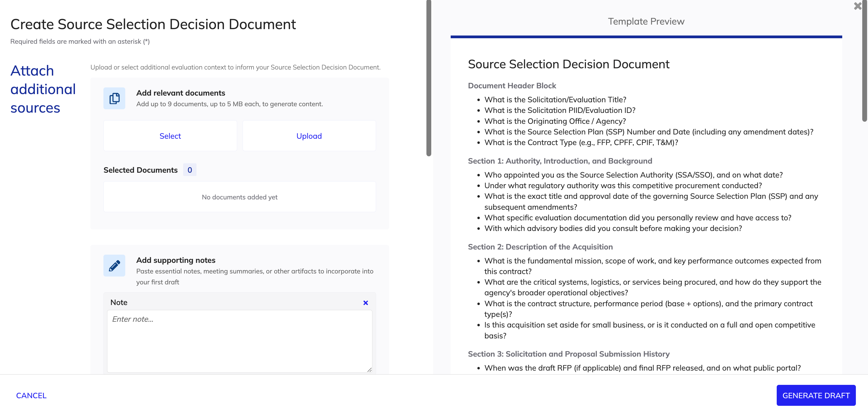The height and width of the screenshot is (414, 868).
Task: Click the 'Add supporting notes' heading
Action: [x=176, y=260]
